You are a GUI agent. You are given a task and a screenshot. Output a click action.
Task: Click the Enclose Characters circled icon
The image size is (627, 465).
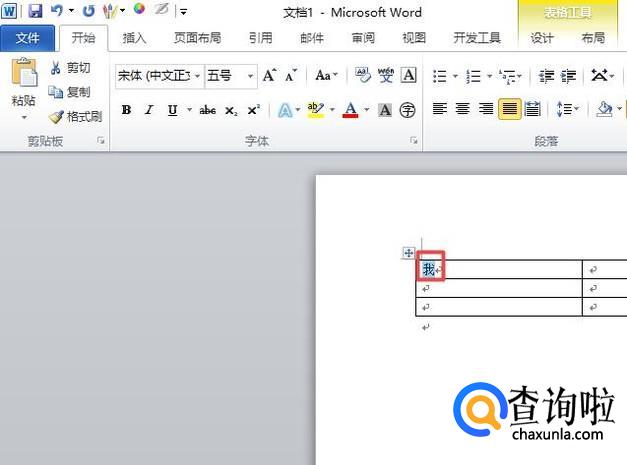click(407, 110)
